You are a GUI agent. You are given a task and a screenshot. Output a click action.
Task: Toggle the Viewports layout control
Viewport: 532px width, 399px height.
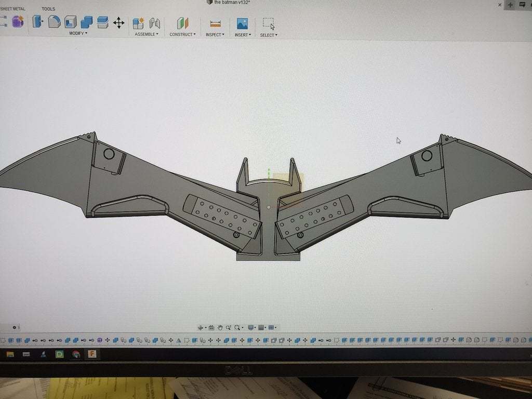[x=271, y=327]
